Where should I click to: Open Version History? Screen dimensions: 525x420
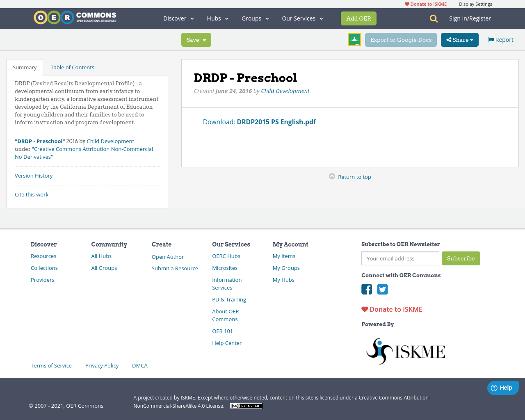tap(34, 175)
